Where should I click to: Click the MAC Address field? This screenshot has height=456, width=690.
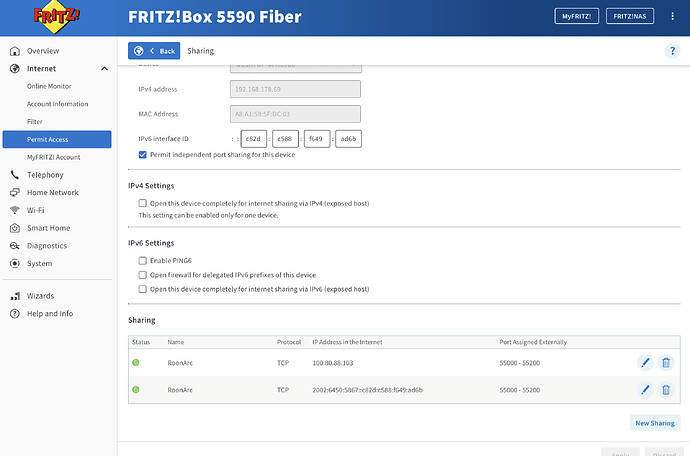point(295,114)
